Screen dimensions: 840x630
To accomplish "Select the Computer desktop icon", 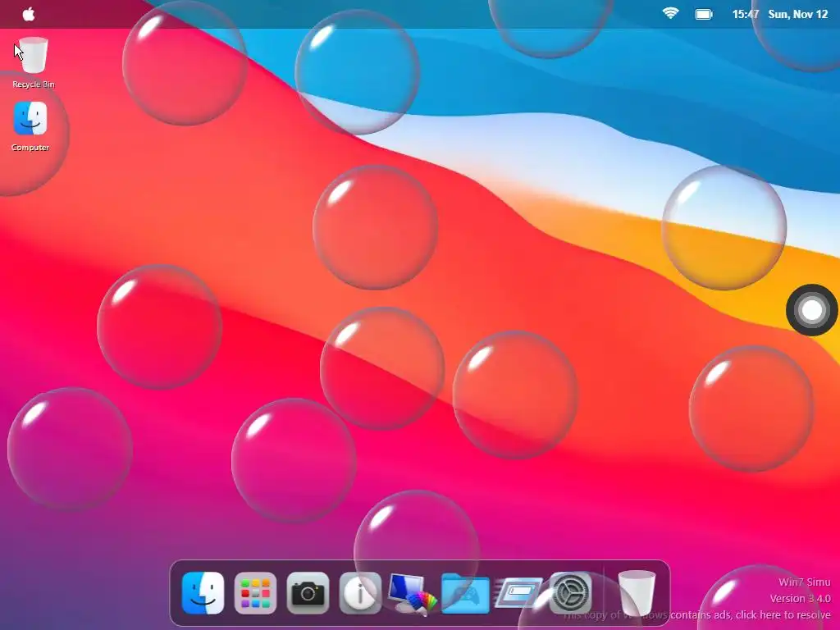I will (30, 127).
